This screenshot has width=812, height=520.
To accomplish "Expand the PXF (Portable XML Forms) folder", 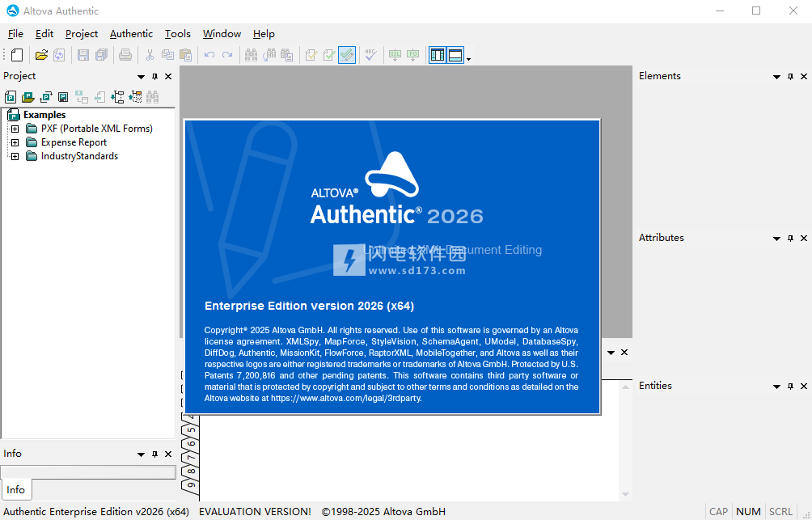I will [15, 129].
